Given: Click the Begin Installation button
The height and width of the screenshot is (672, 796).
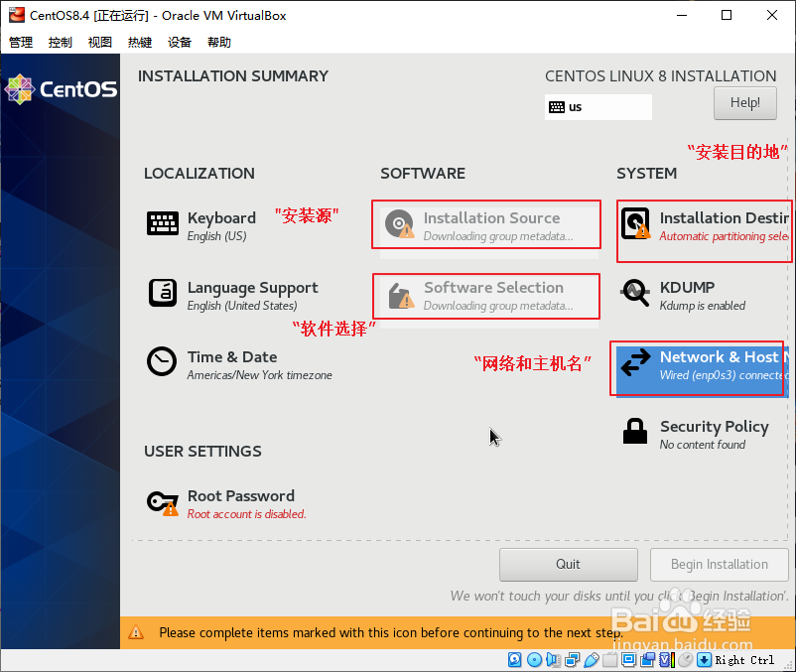Looking at the screenshot, I should (x=720, y=565).
